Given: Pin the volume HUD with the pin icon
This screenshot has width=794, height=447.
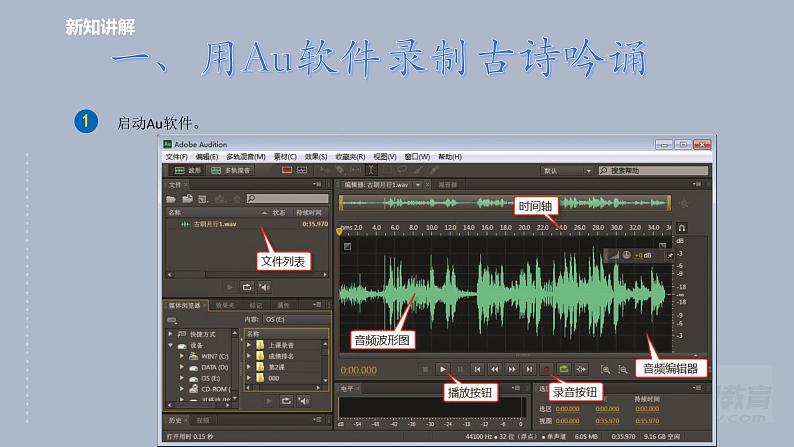Looking at the screenshot, I should 670,256.
